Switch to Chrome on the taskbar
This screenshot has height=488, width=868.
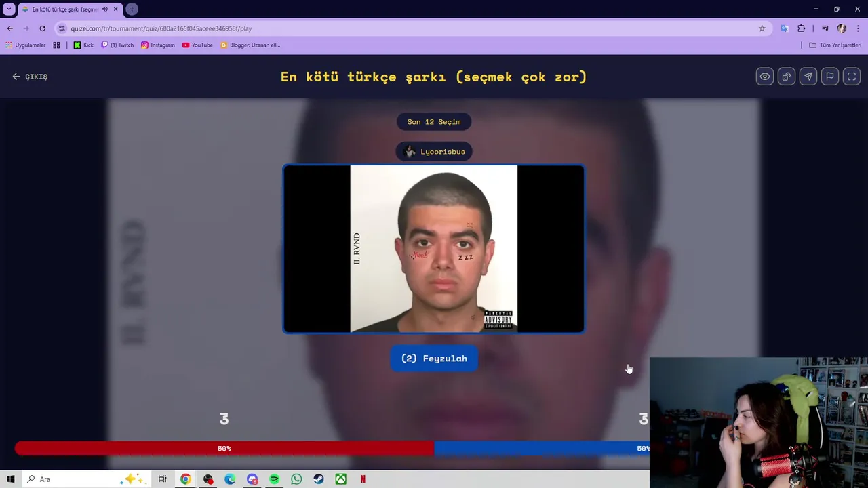185,479
